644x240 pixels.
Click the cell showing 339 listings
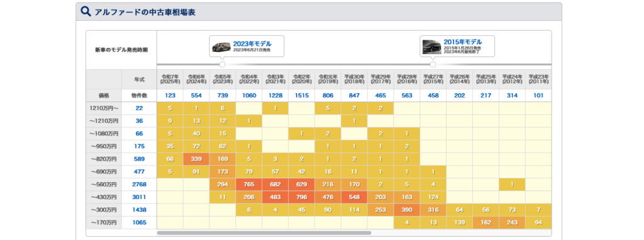[x=196, y=159]
